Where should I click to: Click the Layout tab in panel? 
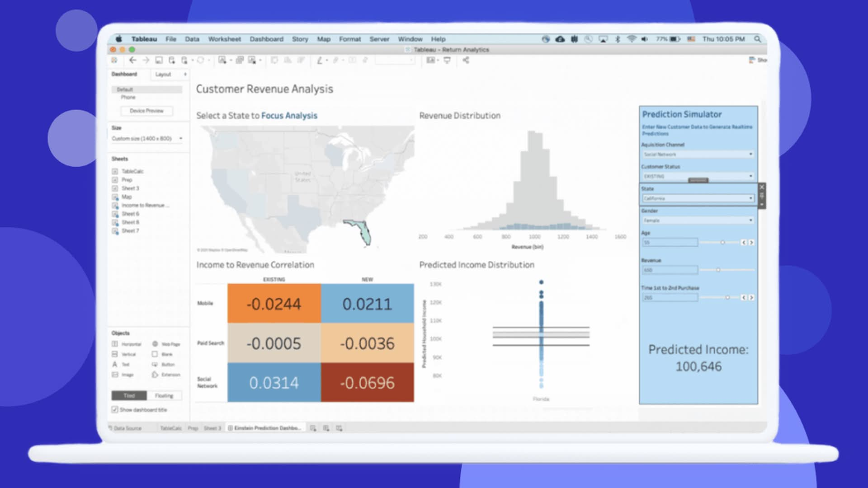point(163,74)
